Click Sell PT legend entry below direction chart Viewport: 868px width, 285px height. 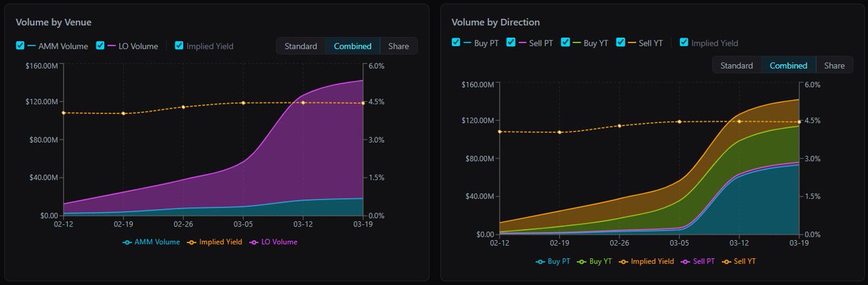(697, 261)
